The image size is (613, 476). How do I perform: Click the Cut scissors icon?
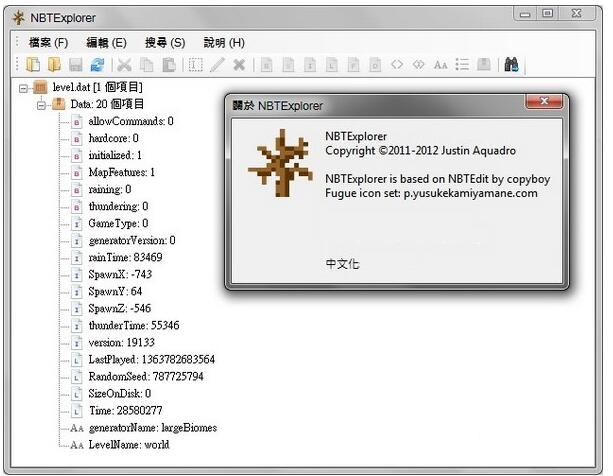coord(126,65)
